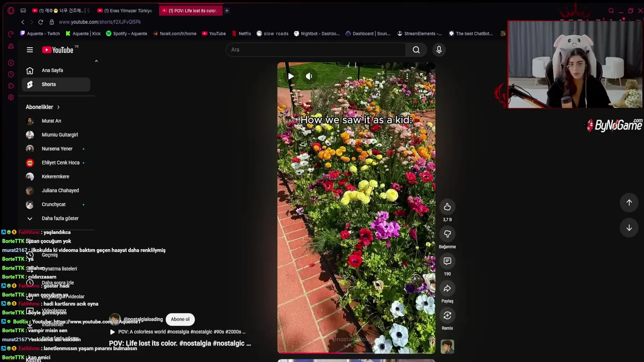Reload the current page
The image size is (644, 362).
coord(41,22)
